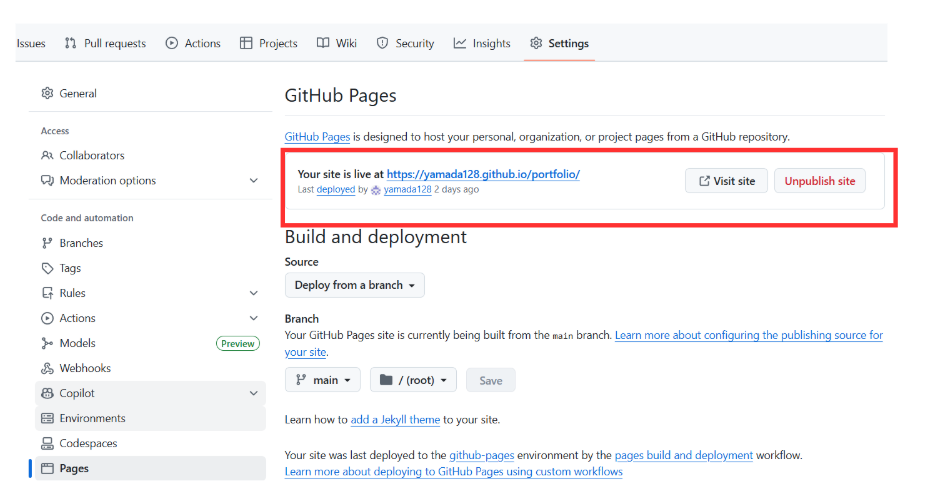Image resolution: width=926 pixels, height=504 pixels.
Task: Click the Codespaces icon
Action: tap(47, 443)
